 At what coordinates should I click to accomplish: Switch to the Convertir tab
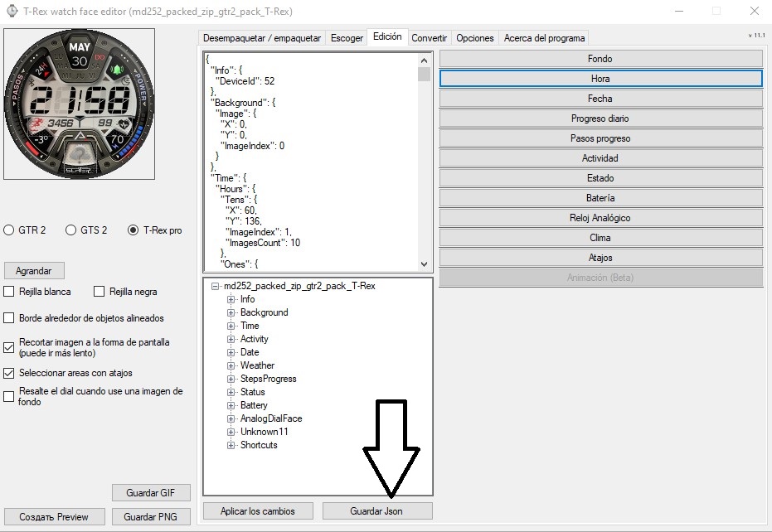tap(429, 38)
